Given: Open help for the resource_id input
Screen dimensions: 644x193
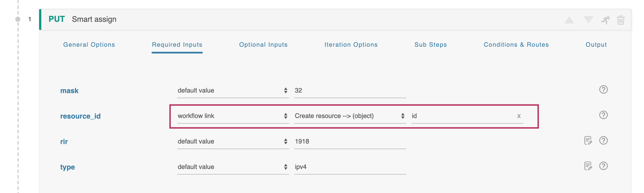Looking at the screenshot, I should (x=603, y=115).
